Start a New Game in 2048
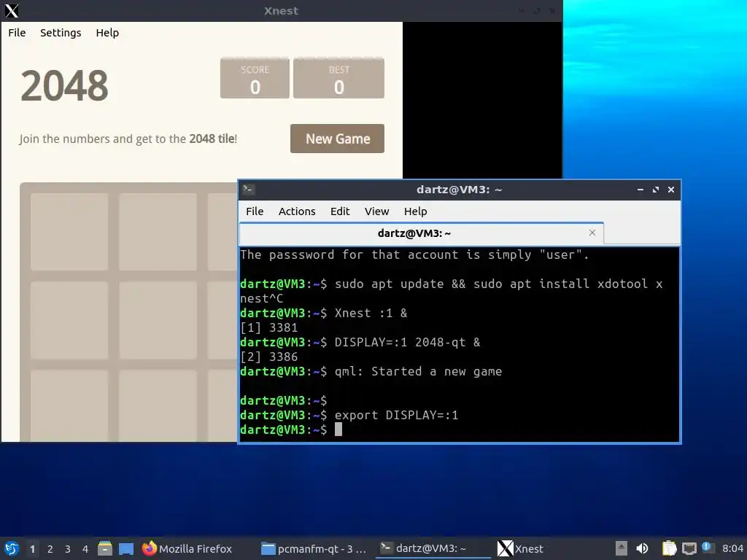The image size is (747, 560). click(337, 139)
